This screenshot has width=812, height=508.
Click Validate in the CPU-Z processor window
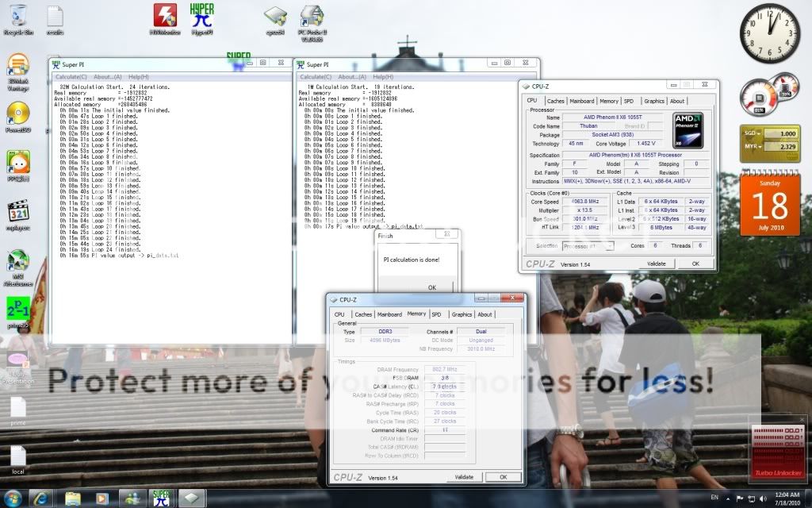click(x=656, y=264)
